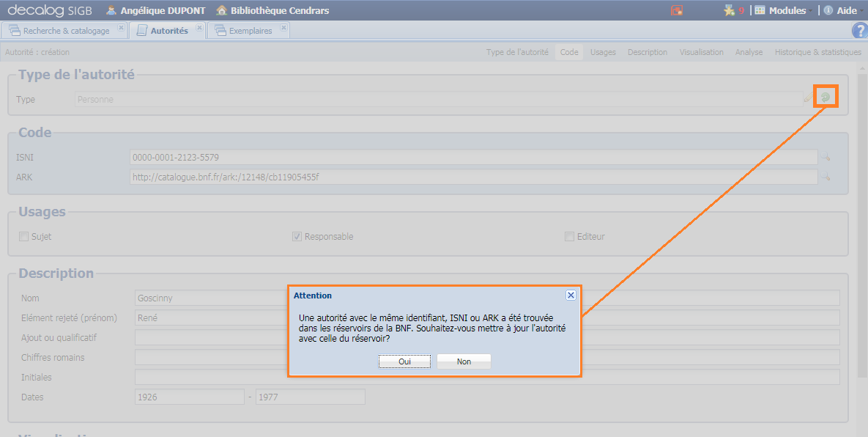868x437 pixels.
Task: Click the blue help question mark icon
Action: 859,30
